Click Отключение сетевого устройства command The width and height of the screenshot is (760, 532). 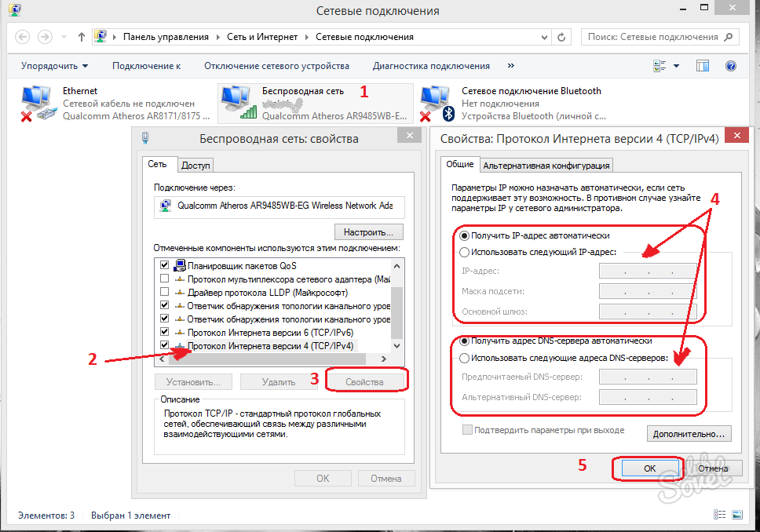click(277, 66)
